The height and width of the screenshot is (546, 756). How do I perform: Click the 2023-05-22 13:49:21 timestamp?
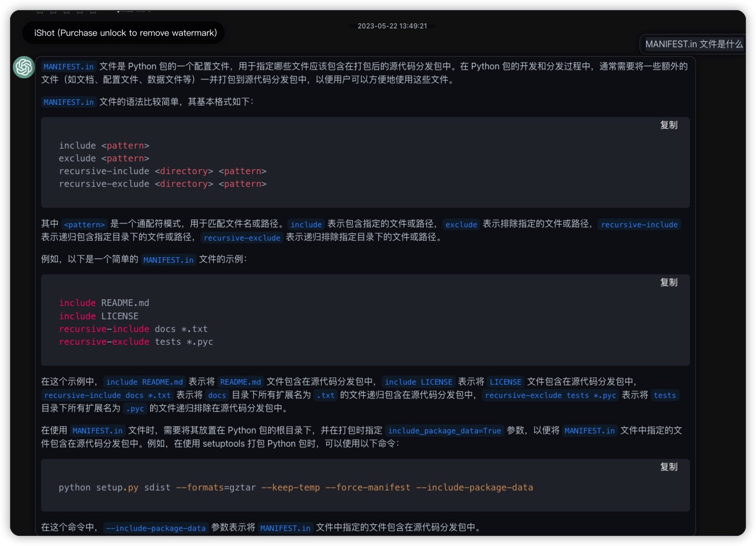pyautogui.click(x=392, y=26)
